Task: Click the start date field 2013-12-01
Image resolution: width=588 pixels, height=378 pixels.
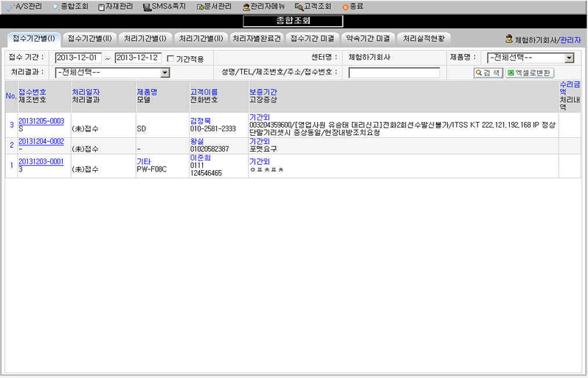Action: click(79, 58)
